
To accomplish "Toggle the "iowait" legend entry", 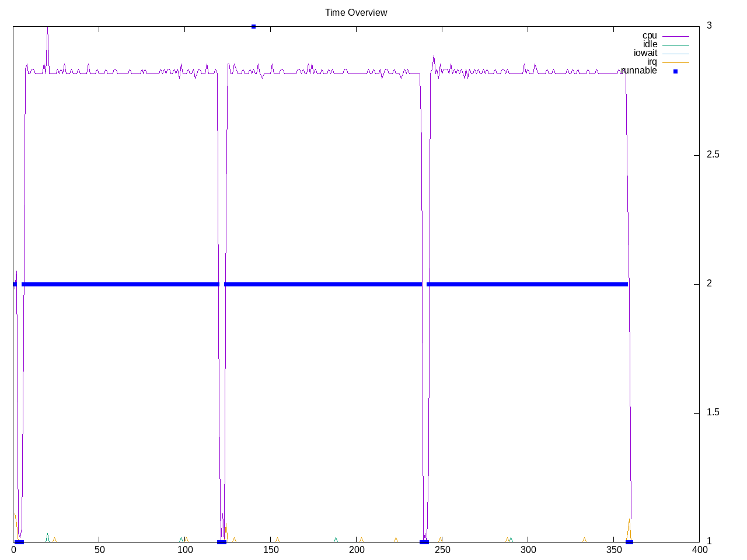I will point(645,53).
